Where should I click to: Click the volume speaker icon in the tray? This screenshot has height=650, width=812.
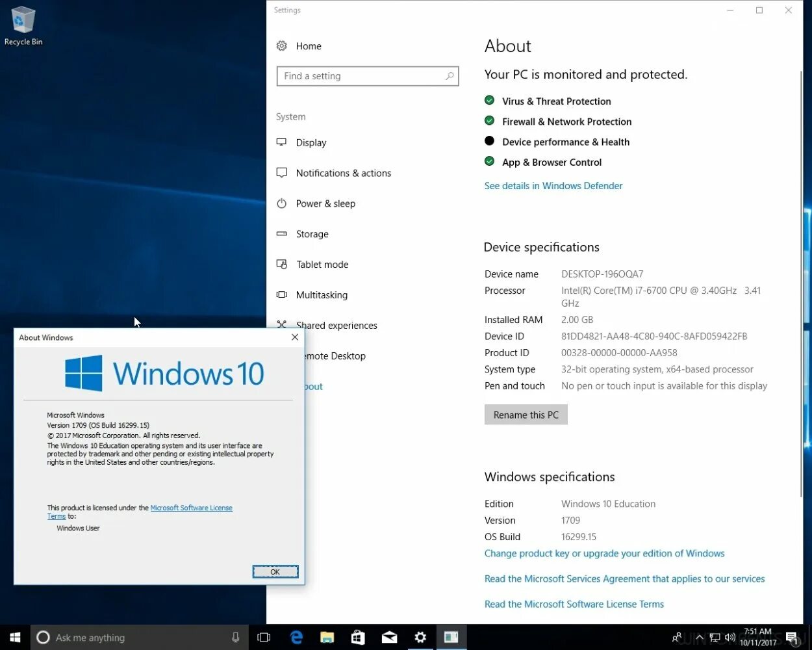click(x=730, y=638)
